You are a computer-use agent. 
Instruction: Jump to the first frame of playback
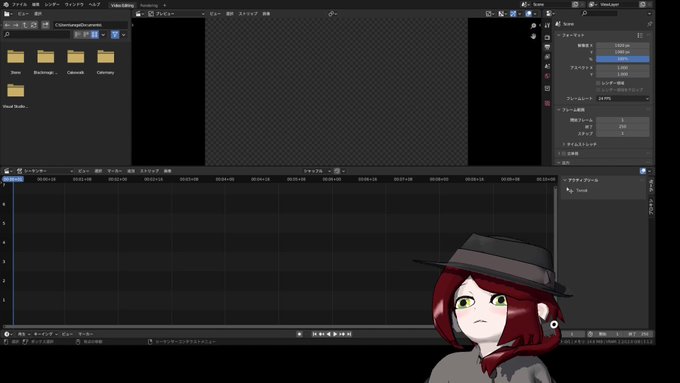pyautogui.click(x=315, y=334)
